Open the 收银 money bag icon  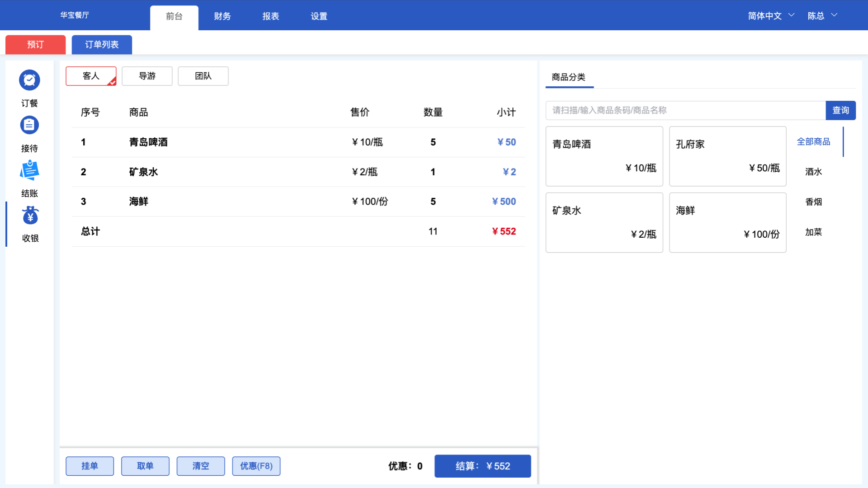[x=30, y=216]
